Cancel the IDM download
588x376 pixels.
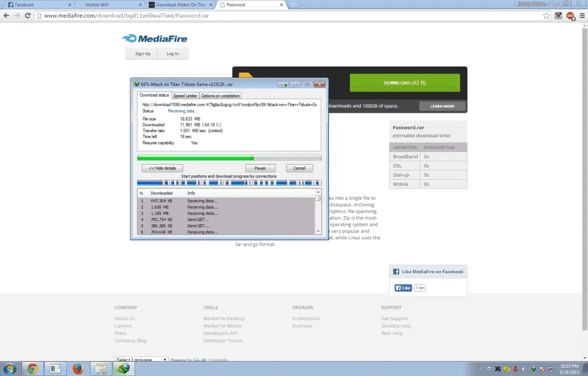pos(299,168)
